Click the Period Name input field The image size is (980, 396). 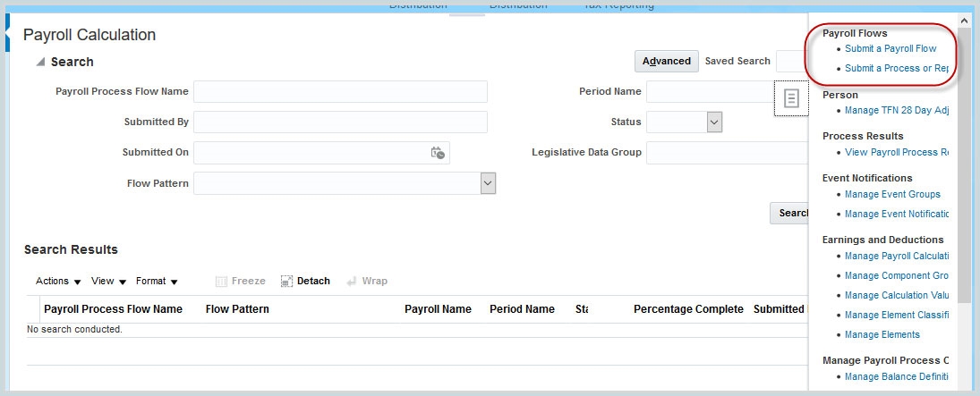pyautogui.click(x=709, y=92)
